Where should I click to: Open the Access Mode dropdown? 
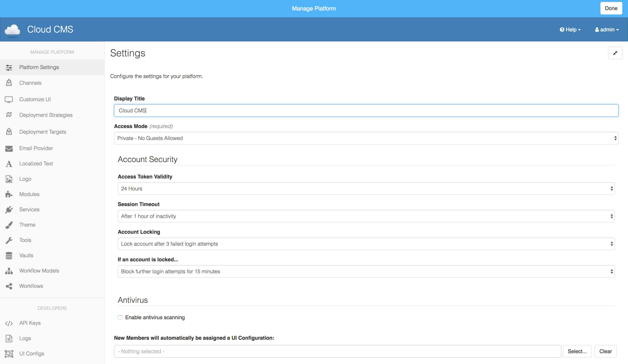click(x=366, y=138)
